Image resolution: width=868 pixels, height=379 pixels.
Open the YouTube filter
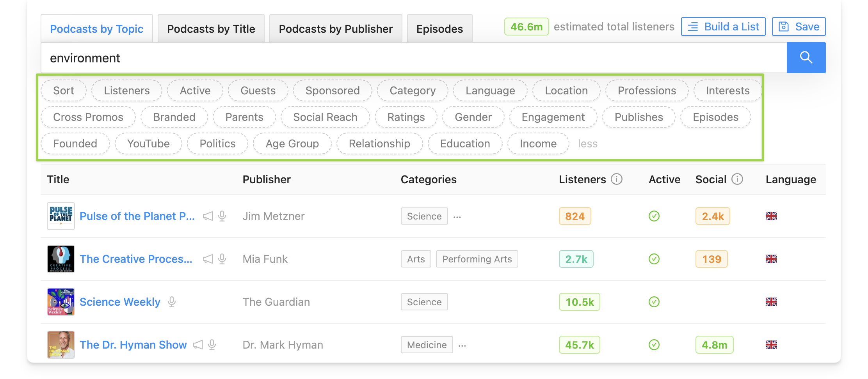(x=148, y=143)
